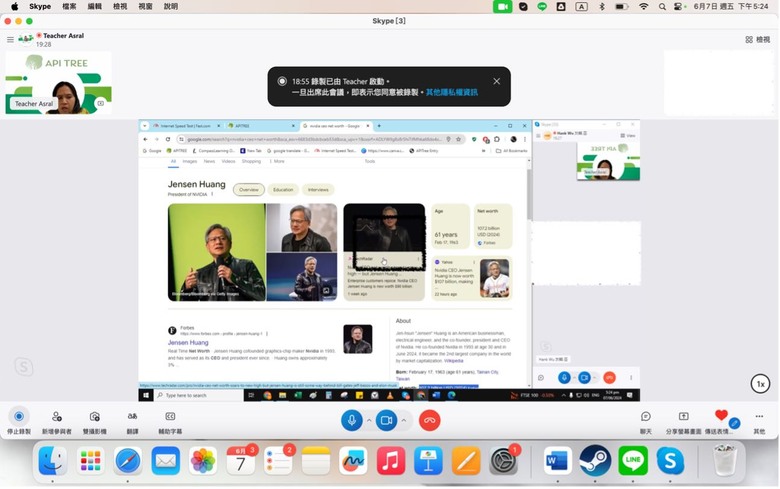Click address bar in shared Chrome window
Viewport: 780px width, 489px height.
tap(314, 139)
